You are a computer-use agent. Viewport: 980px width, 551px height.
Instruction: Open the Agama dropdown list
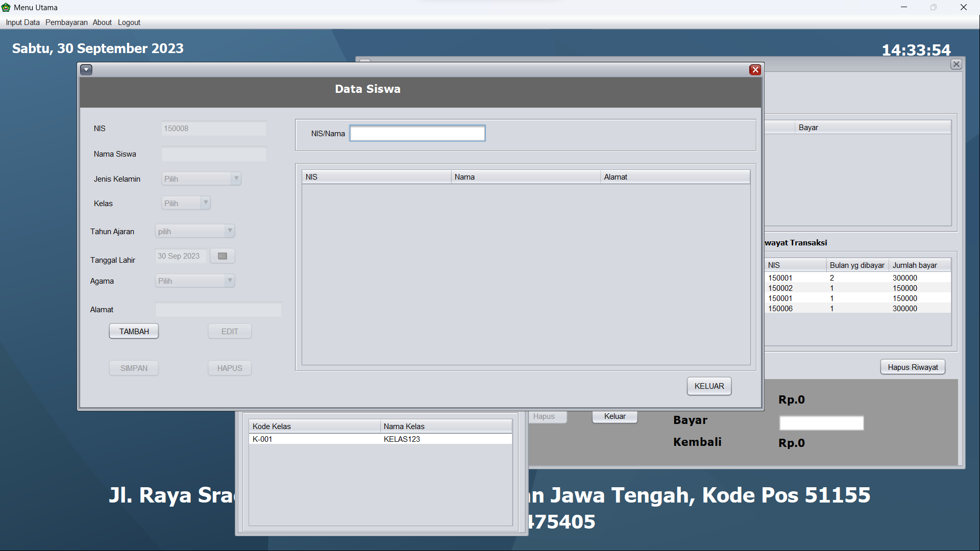(230, 281)
